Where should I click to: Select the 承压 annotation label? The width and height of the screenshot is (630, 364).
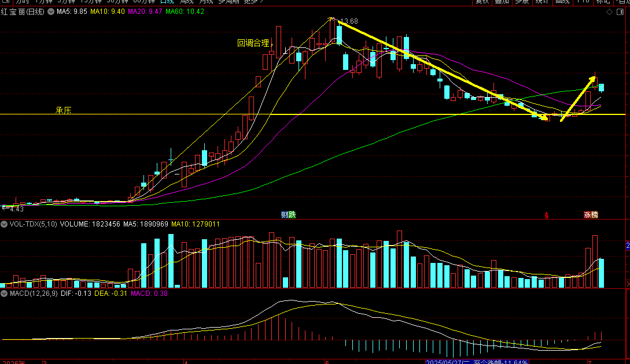(x=63, y=110)
